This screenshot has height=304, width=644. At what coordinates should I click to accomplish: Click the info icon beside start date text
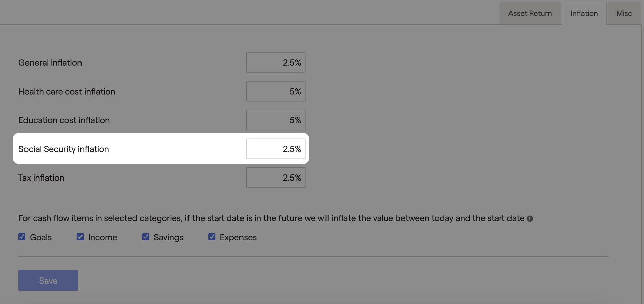[x=530, y=219]
